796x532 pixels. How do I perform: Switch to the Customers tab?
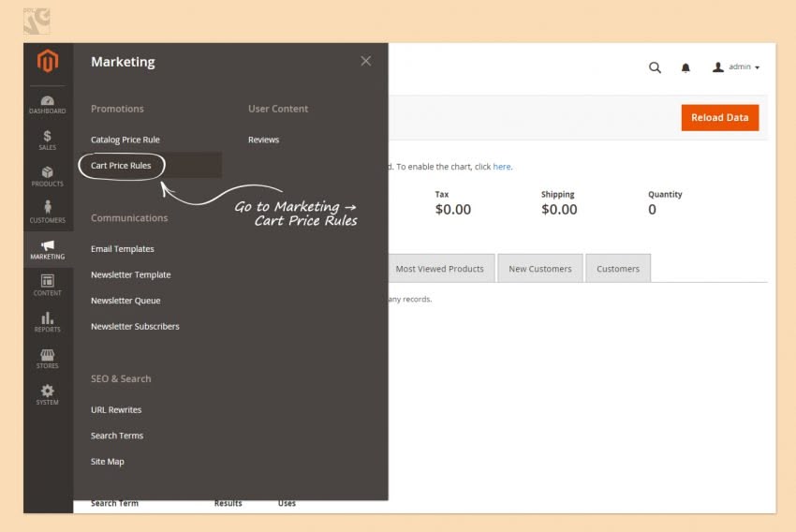618,269
